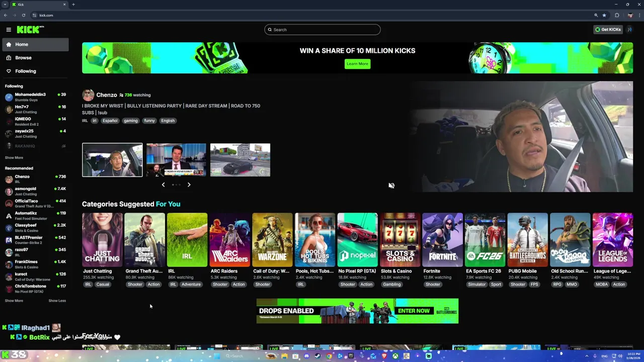Select the gaming tag

click(x=131, y=121)
